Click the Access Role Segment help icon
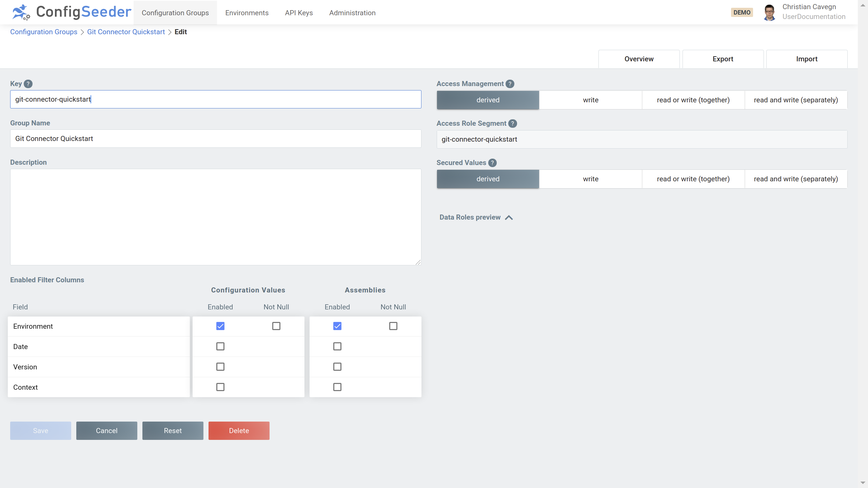Viewport: 868px width, 488px height. 512,123
